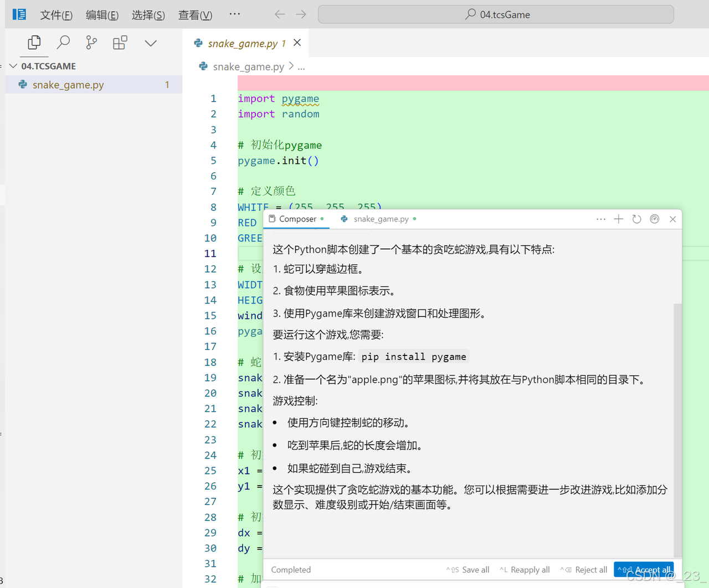Expand the additional sidebar views chevron
Viewport: 709px width, 588px height.
click(151, 43)
